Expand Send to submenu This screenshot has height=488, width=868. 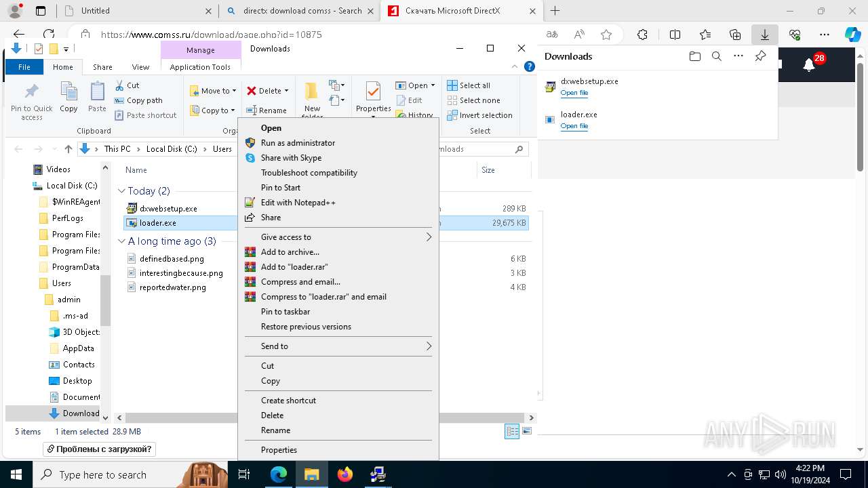[x=429, y=346]
